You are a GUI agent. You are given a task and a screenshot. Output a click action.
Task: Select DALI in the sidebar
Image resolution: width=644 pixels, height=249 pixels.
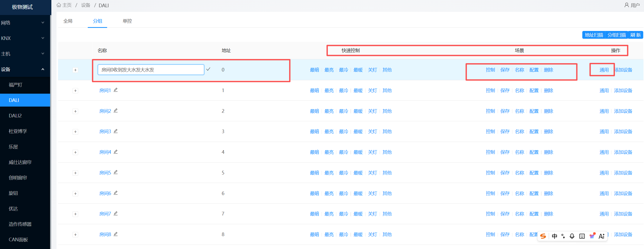click(25, 100)
